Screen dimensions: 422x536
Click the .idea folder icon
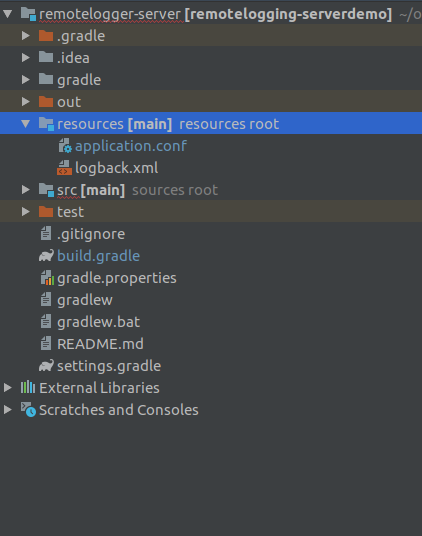point(46,57)
